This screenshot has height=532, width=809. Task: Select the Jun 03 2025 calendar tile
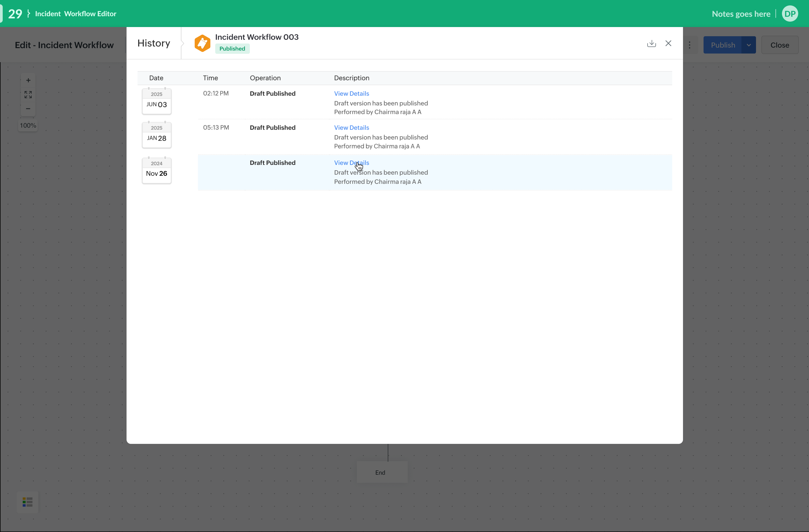[x=156, y=101]
